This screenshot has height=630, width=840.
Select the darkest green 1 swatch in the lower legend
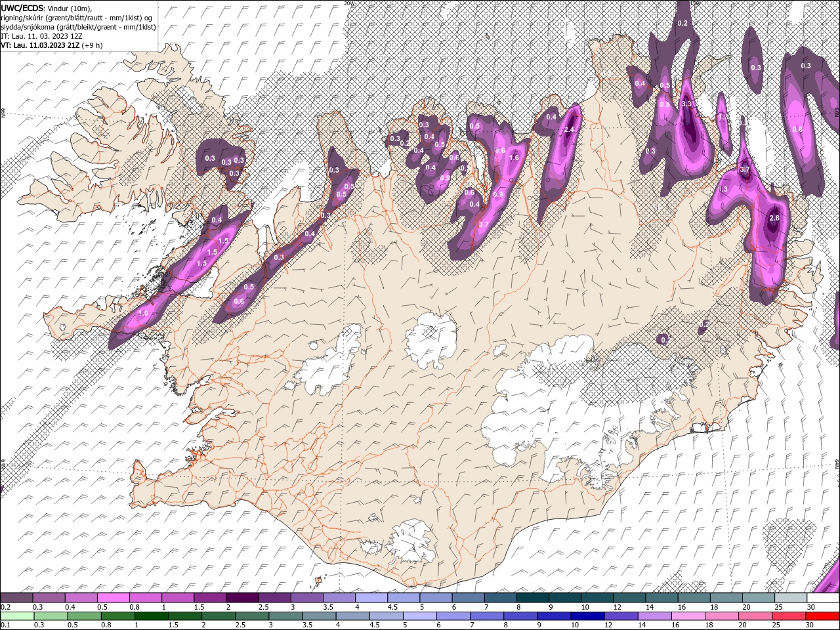(151, 616)
